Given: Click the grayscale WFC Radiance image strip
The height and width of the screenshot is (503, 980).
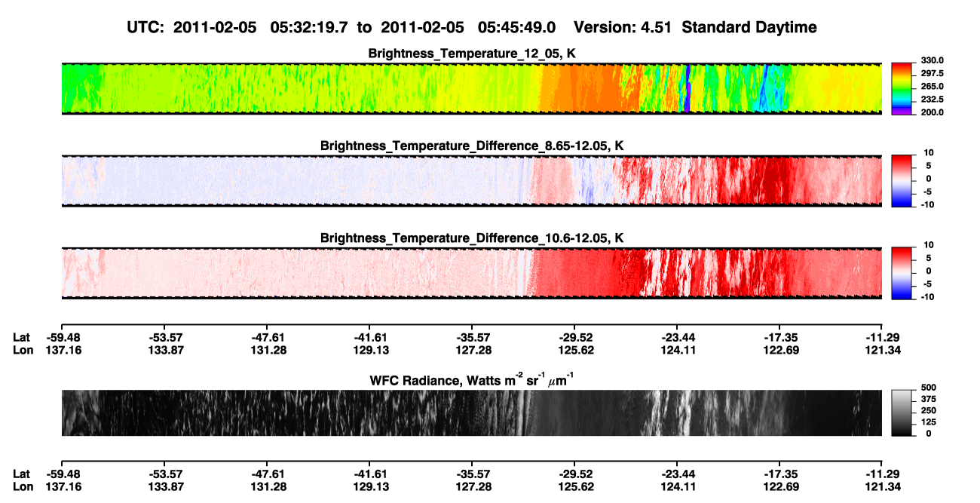Looking at the screenshot, I should point(471,413).
